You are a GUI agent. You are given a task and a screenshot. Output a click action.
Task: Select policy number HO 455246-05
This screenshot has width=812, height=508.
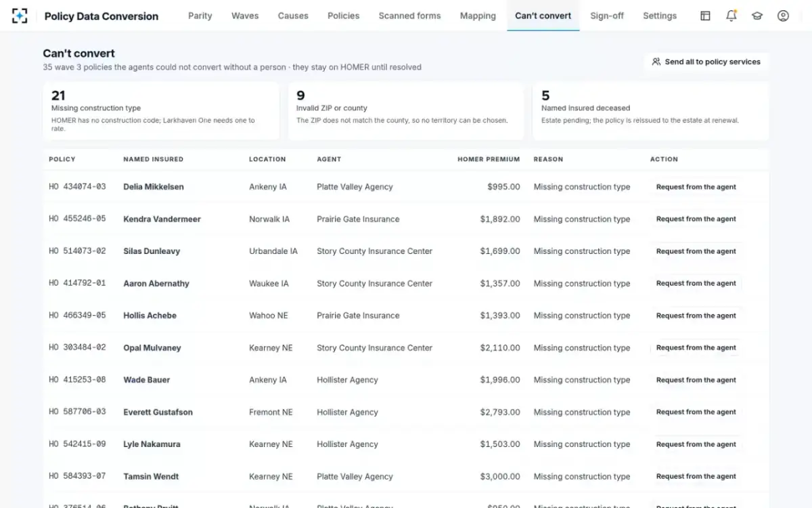(x=77, y=219)
